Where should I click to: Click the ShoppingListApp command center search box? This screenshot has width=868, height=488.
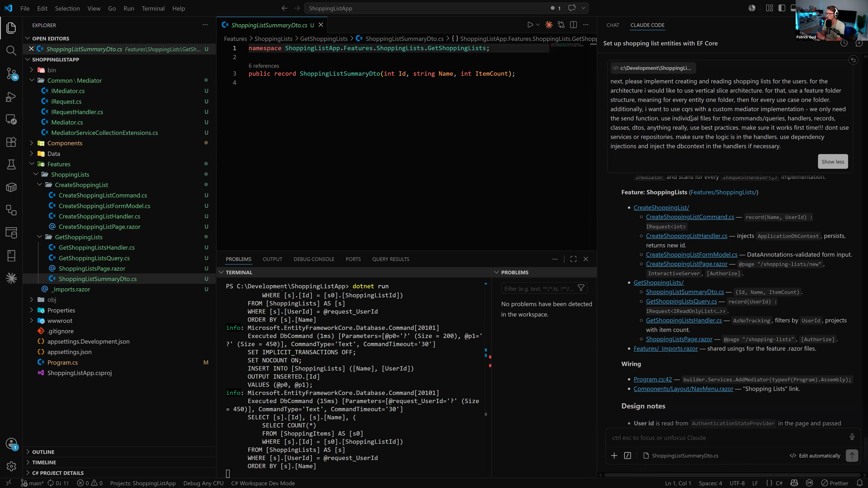pyautogui.click(x=446, y=8)
